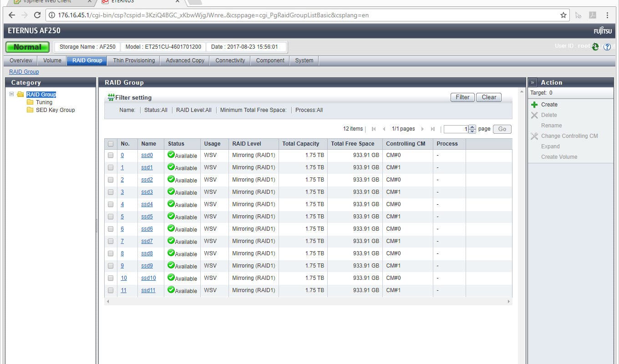Open the ssd10 name link
Viewport: 619px width, 364px height.
point(148,278)
